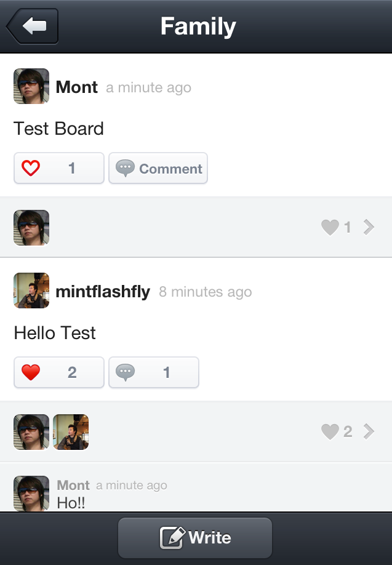Open mintflashfly's avatar on Hello Test post
Viewport: 392px width, 565px height.
(x=31, y=291)
